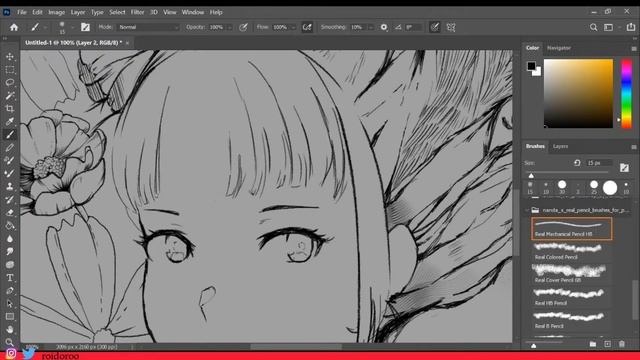Select the Rectangular Marquee tool
Viewport: 640px width, 360px height.
pyautogui.click(x=10, y=69)
